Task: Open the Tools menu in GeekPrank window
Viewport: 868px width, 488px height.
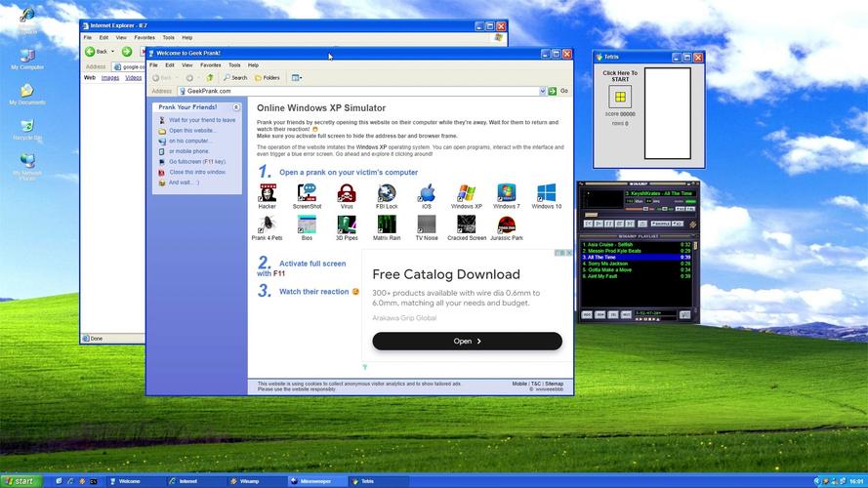Action: (232, 65)
